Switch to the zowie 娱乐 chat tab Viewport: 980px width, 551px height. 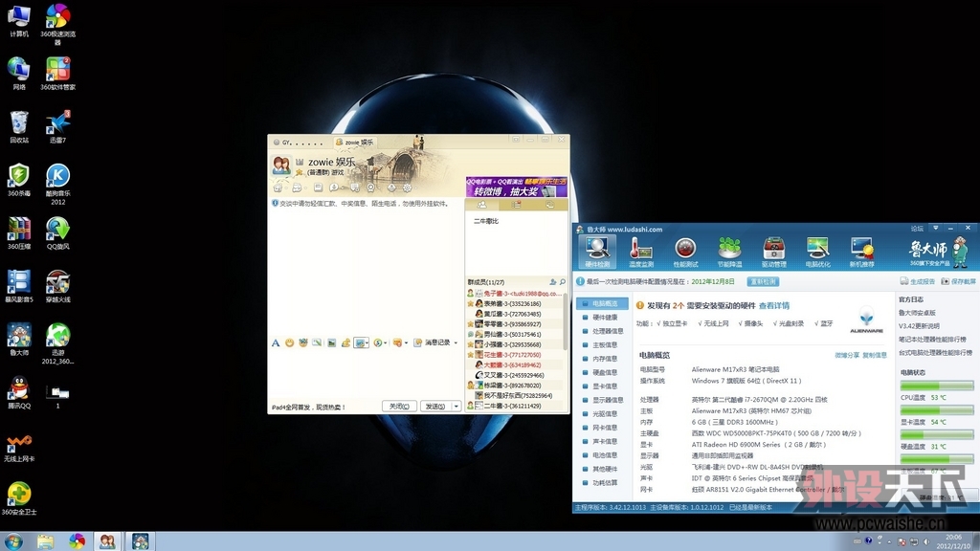354,143
